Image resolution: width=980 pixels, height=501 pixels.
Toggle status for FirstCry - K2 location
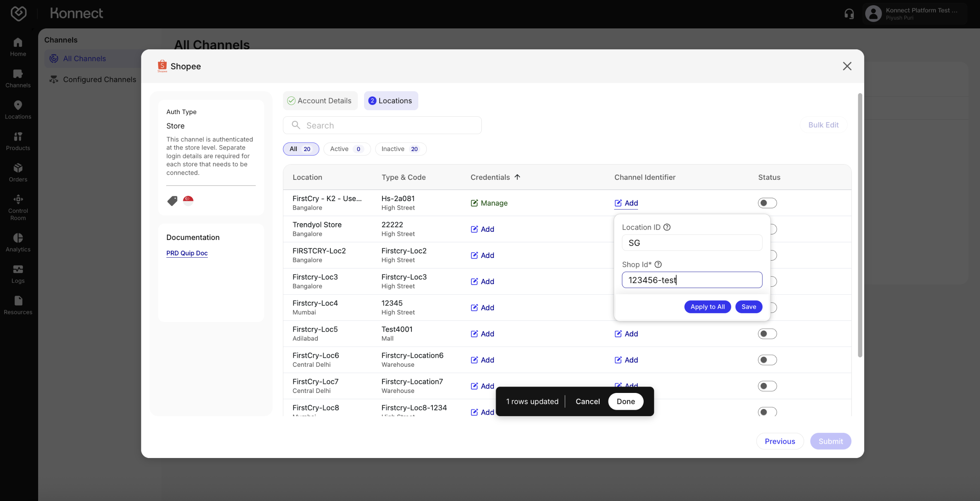(x=767, y=203)
